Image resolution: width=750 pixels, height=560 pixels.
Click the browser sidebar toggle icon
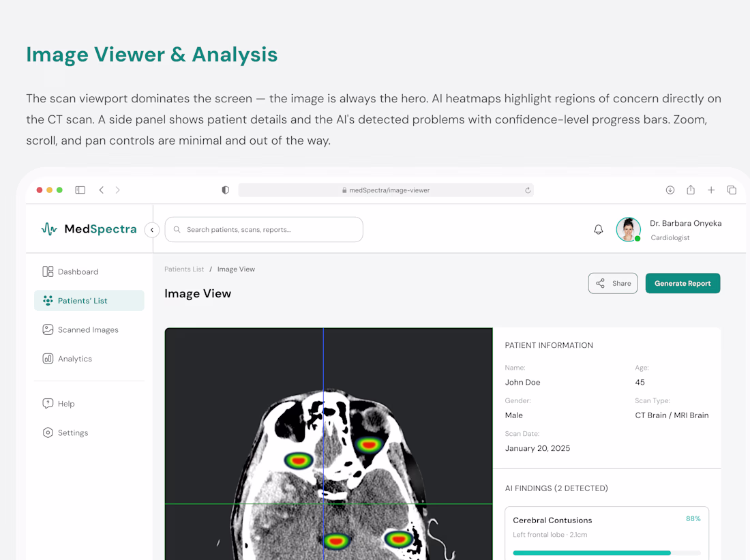click(80, 190)
